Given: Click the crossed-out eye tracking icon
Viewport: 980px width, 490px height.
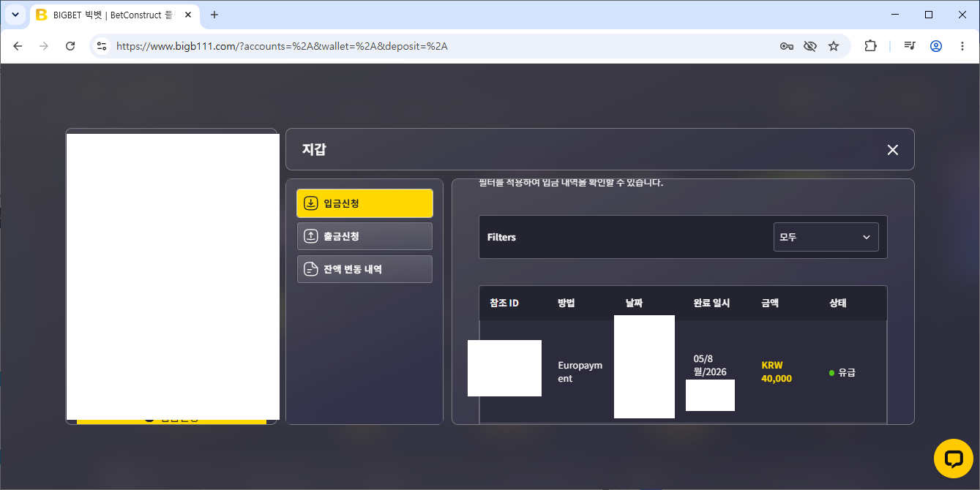Looking at the screenshot, I should (x=809, y=46).
